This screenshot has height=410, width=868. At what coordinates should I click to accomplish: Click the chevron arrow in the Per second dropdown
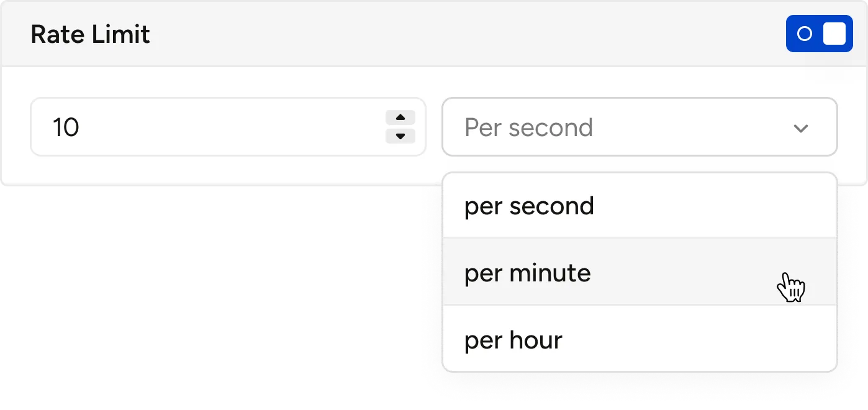point(801,128)
